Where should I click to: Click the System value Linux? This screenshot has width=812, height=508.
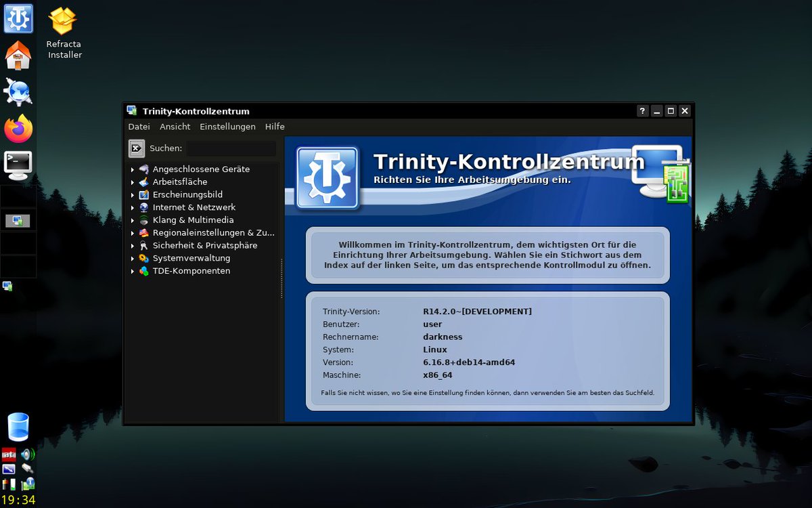tap(435, 350)
